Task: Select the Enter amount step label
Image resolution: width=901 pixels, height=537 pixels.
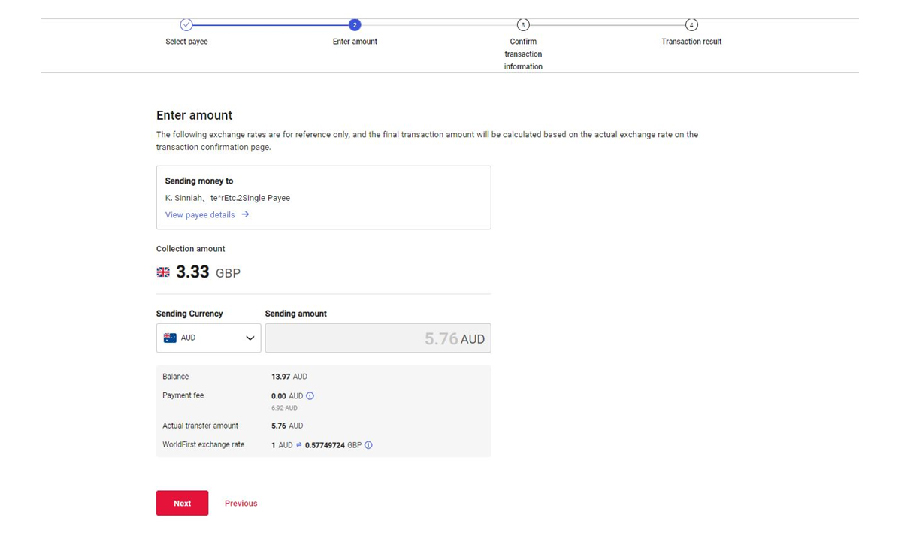Action: coord(355,42)
